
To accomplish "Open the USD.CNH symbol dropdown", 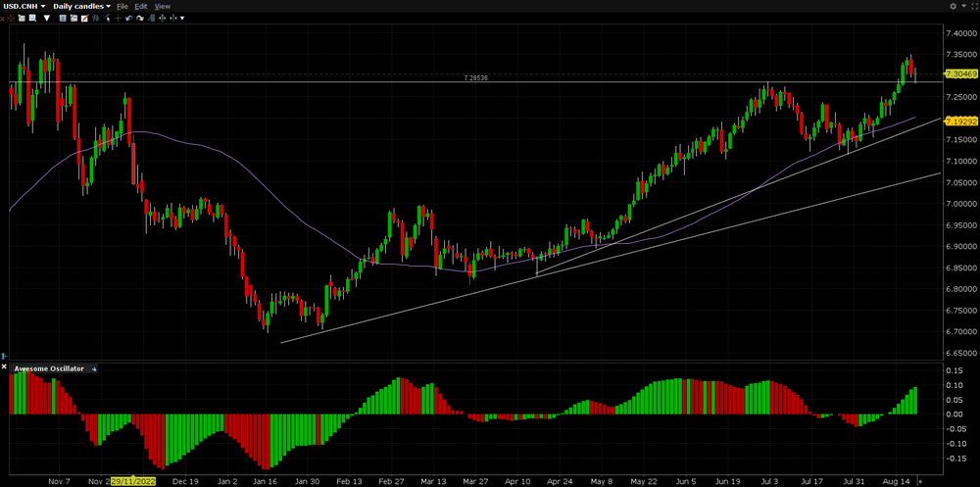I will pyautogui.click(x=23, y=6).
